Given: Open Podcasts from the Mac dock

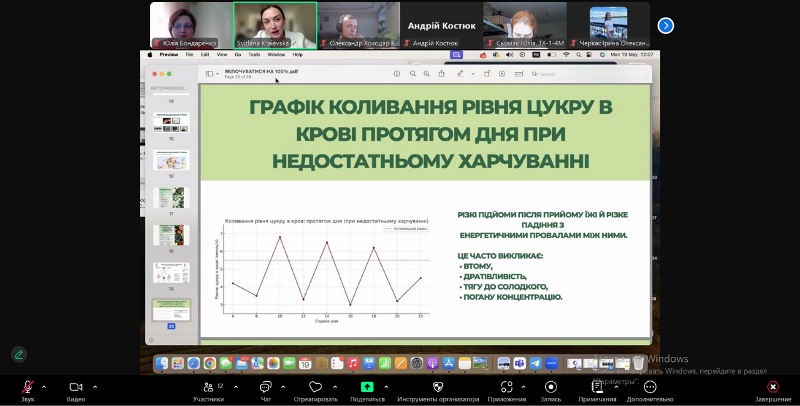Looking at the screenshot, I should 433,363.
